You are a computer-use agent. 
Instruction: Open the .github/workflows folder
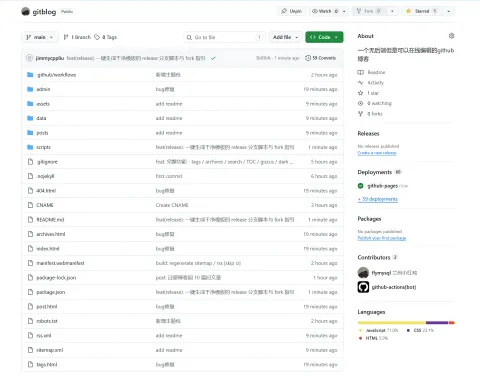tap(57, 75)
